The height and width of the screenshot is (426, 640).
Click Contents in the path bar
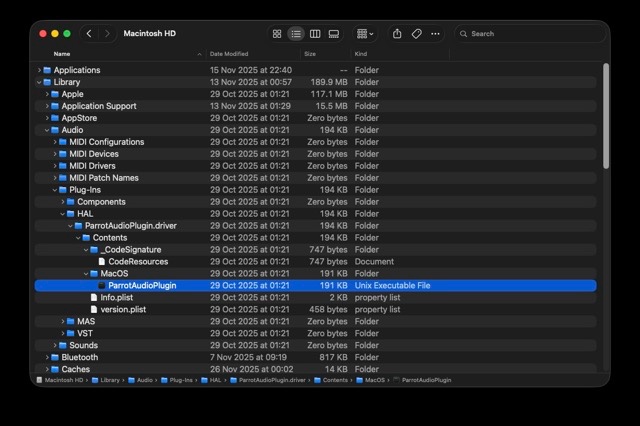tap(335, 380)
